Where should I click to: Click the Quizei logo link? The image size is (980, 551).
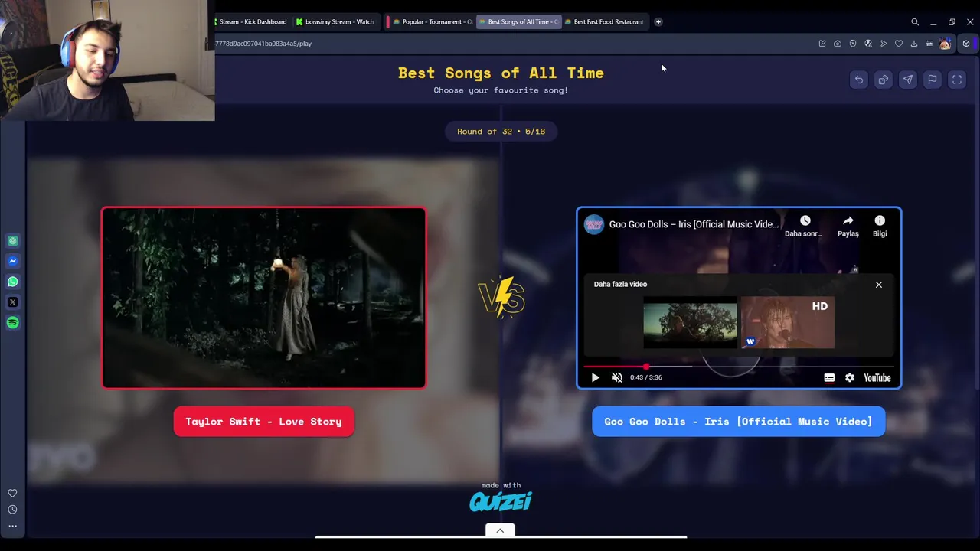point(501,501)
